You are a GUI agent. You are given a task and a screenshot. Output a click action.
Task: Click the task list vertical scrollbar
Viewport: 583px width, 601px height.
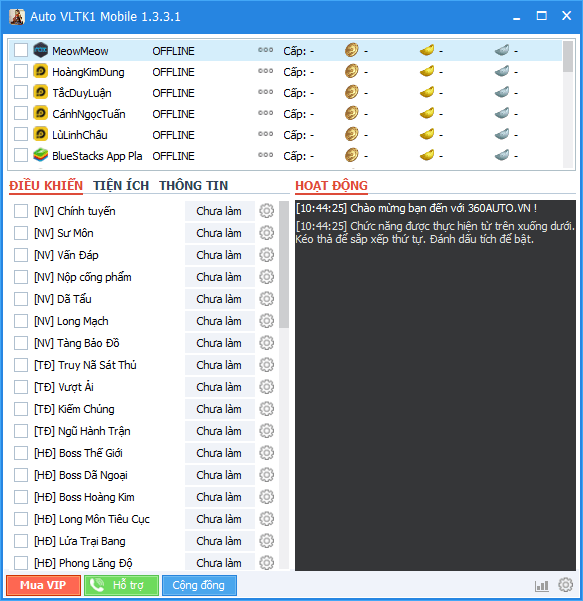click(x=284, y=264)
